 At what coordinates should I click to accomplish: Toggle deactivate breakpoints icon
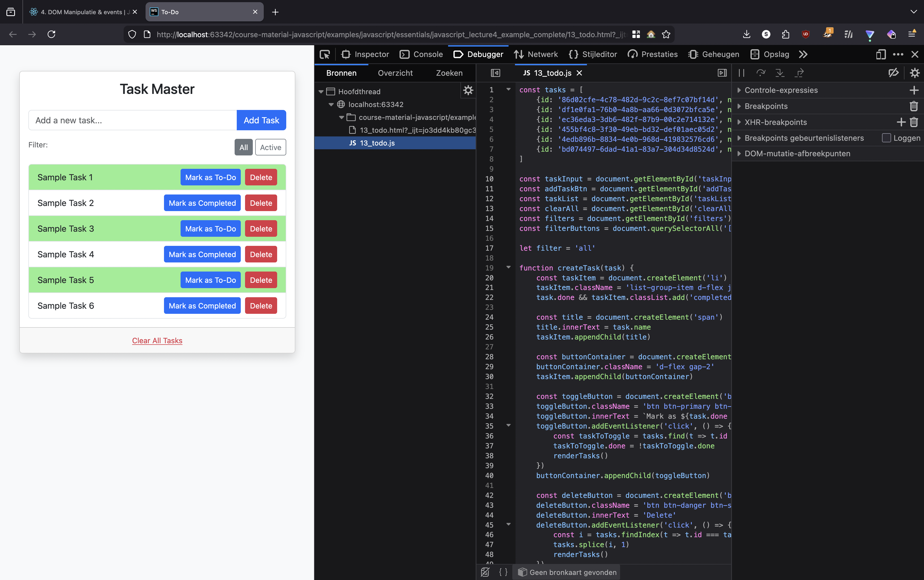pyautogui.click(x=893, y=73)
